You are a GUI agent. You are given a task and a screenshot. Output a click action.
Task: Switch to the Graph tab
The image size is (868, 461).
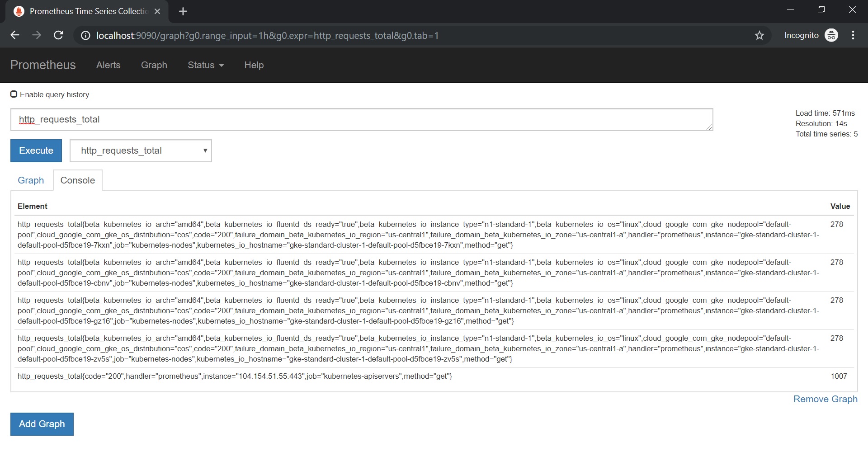click(31, 180)
